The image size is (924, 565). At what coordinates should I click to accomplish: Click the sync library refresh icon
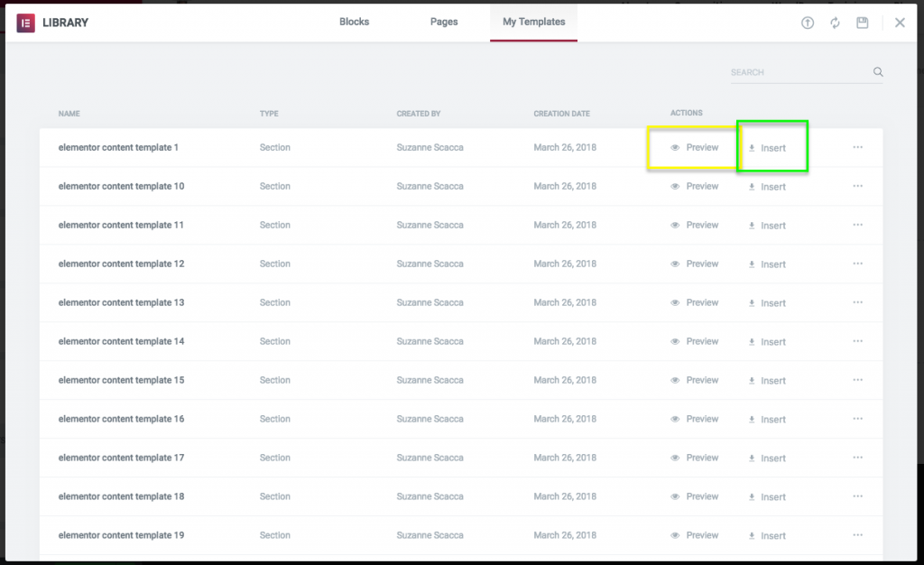click(835, 23)
